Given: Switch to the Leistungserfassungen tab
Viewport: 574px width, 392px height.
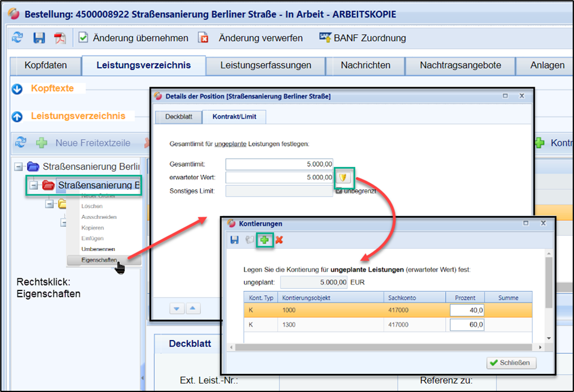Looking at the screenshot, I should (x=266, y=65).
